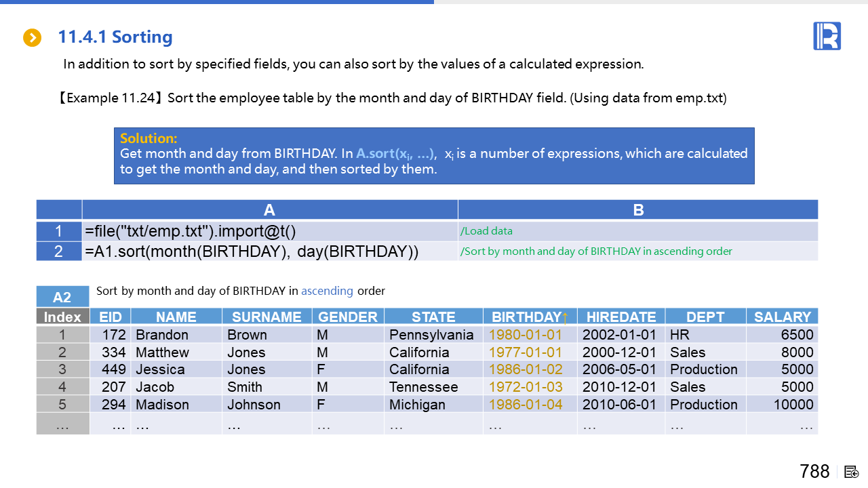Click the page number 788
Image resolution: width=868 pixels, height=488 pixels.
tap(814, 472)
